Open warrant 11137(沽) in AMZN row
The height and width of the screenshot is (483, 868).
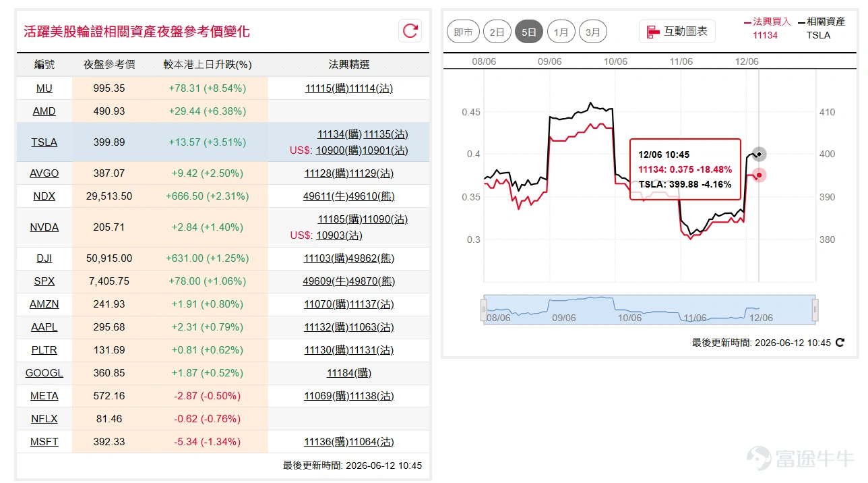coord(371,304)
